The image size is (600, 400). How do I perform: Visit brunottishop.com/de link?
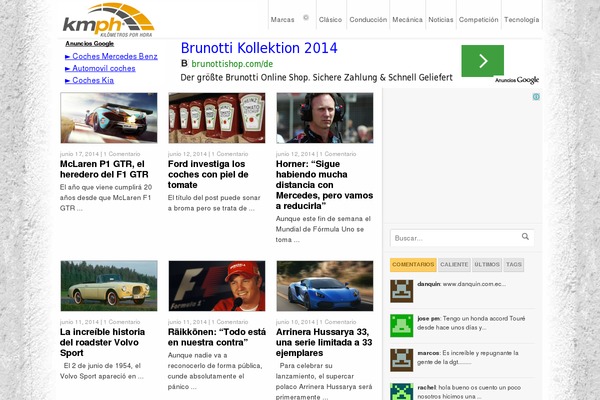click(232, 64)
